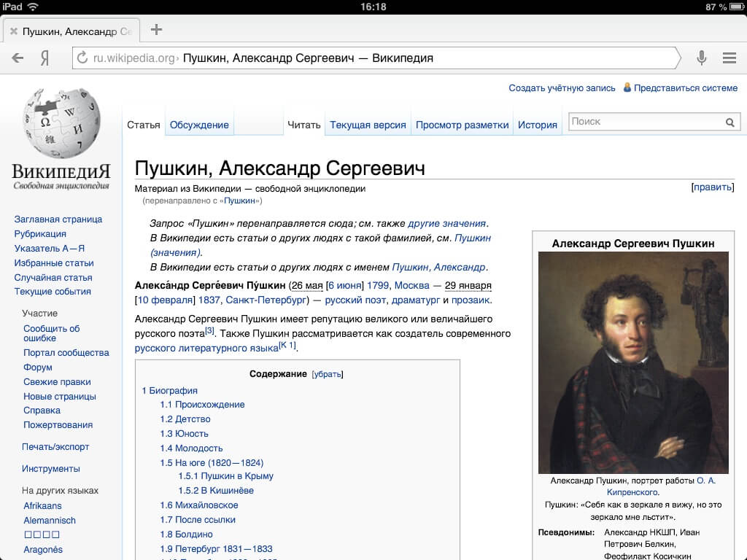
Task: Jump to 1.4 Молодость section
Action: (192, 448)
